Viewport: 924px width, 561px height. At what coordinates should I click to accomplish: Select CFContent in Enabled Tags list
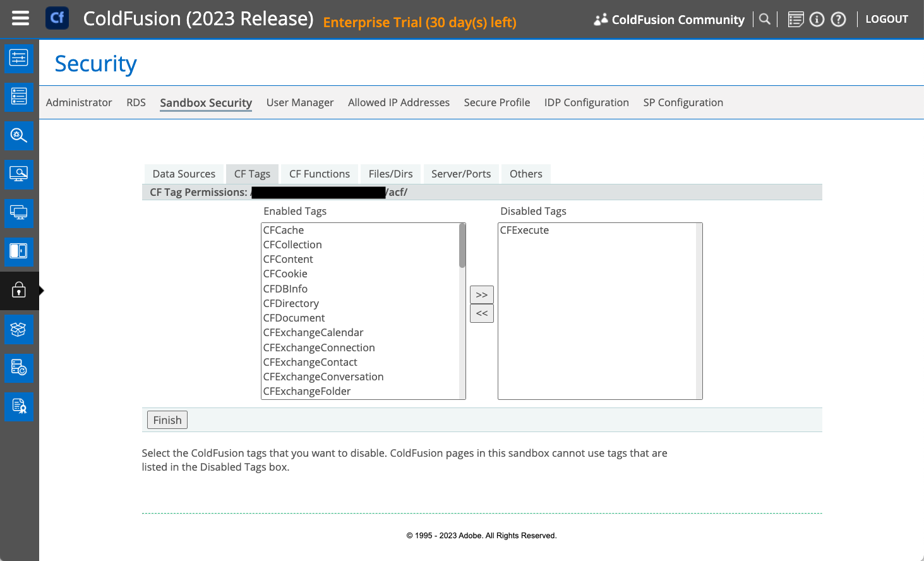(360, 259)
